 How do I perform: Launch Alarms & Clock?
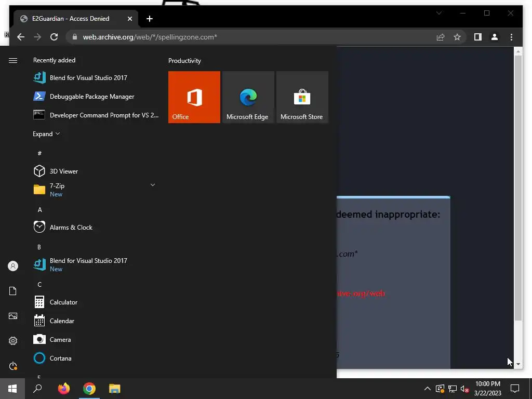(96, 228)
